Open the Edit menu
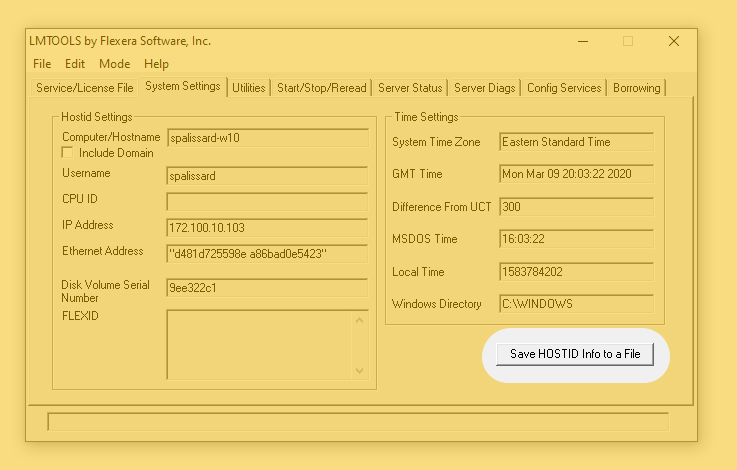 coord(75,63)
